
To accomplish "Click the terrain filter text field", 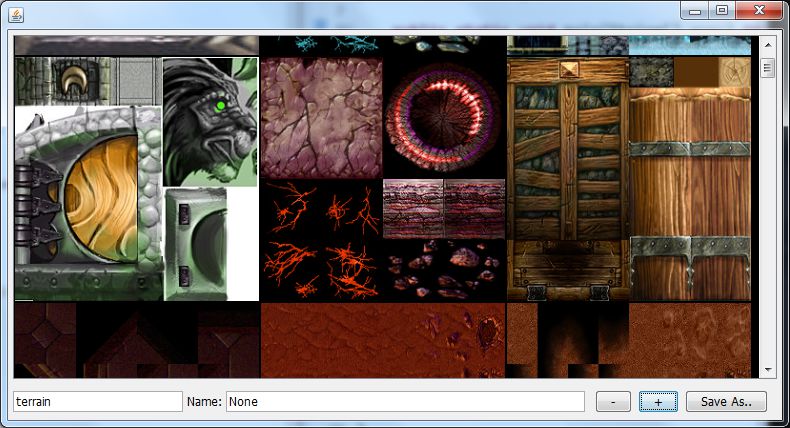I will click(x=98, y=402).
